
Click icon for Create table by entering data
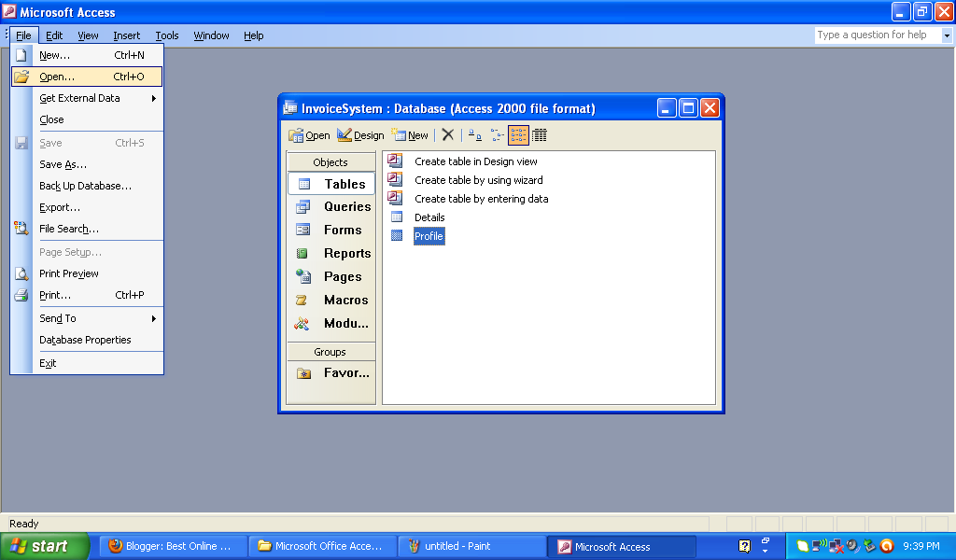[395, 198]
